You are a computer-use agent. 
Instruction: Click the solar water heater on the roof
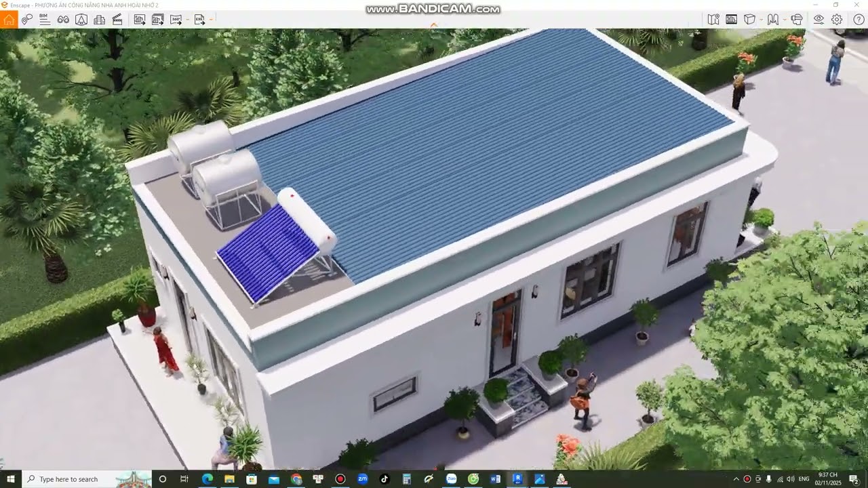pyautogui.click(x=277, y=247)
